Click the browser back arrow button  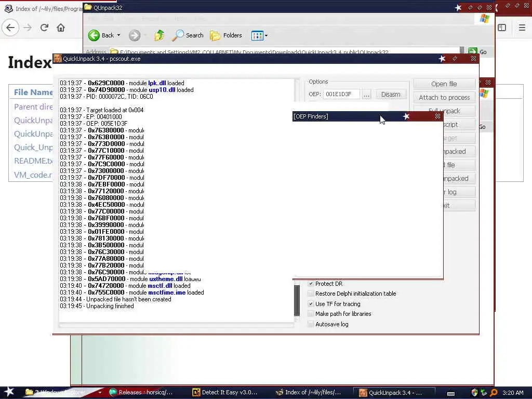tap(10, 28)
